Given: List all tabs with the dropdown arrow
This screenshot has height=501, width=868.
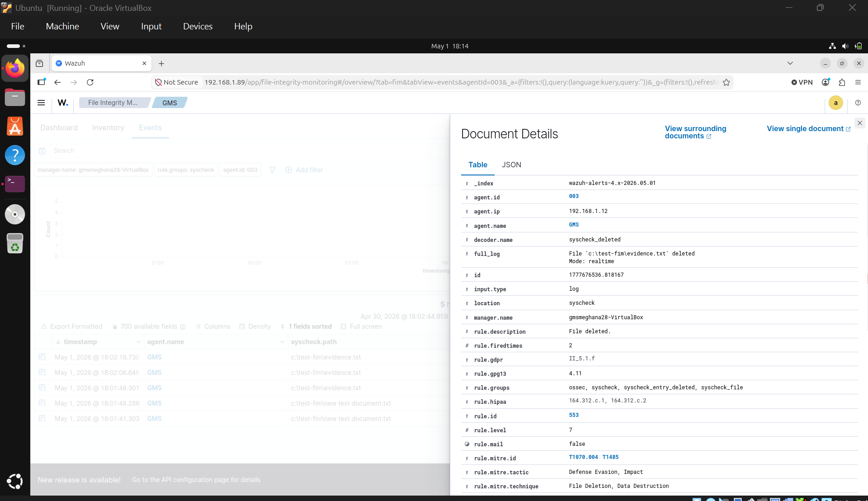Looking at the screenshot, I should [x=790, y=63].
